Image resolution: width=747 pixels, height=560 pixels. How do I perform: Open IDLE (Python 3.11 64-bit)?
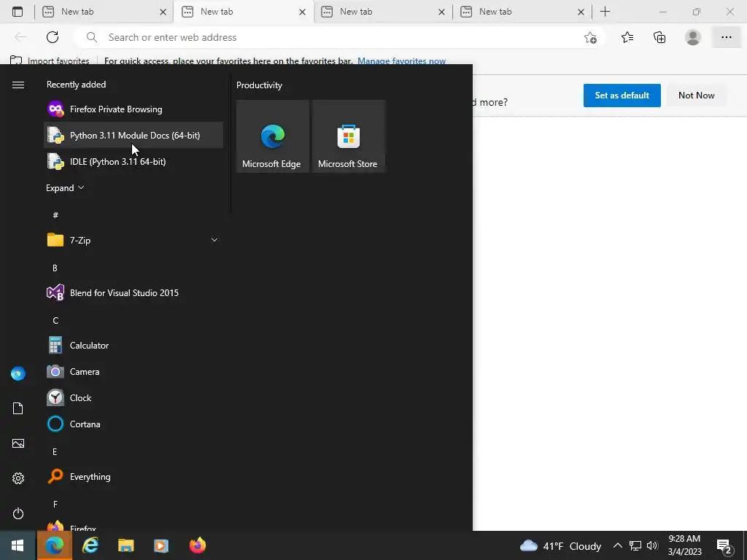pyautogui.click(x=133, y=161)
